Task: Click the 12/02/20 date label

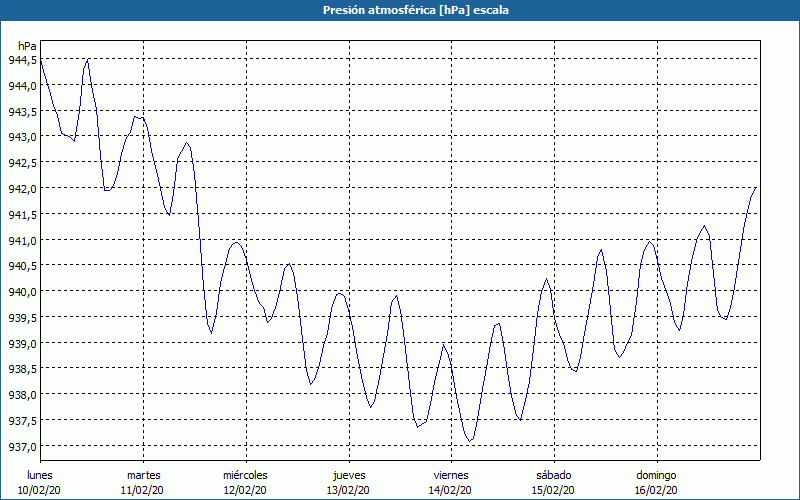Action: coord(245,490)
